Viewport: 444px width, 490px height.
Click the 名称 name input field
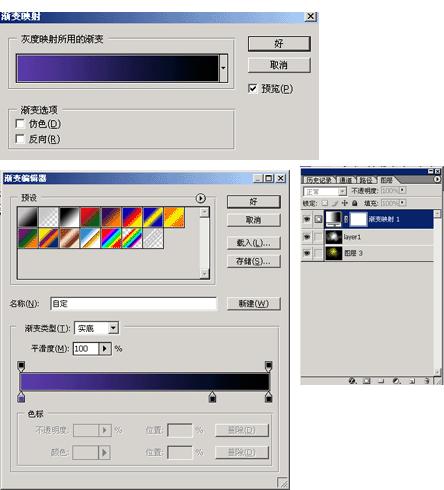coord(133,304)
